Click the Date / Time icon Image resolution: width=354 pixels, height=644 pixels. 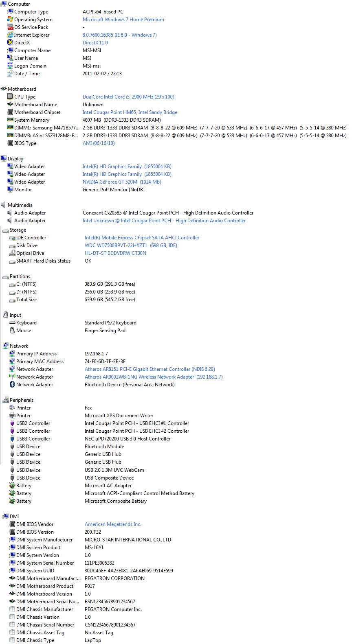[x=10, y=74]
